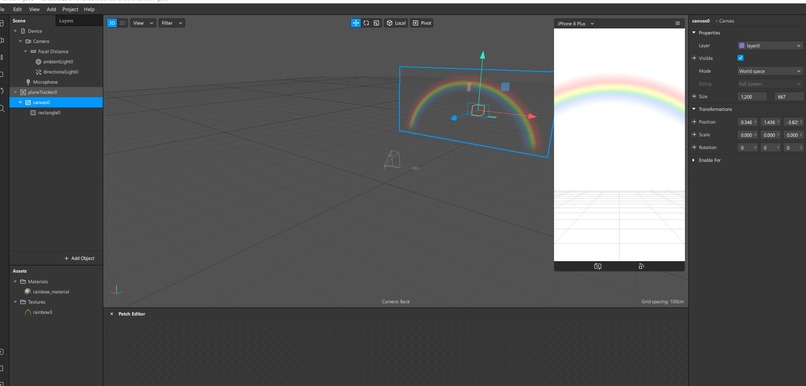806x386 pixels.
Task: Click the purple layer0 color swatch
Action: pos(741,46)
